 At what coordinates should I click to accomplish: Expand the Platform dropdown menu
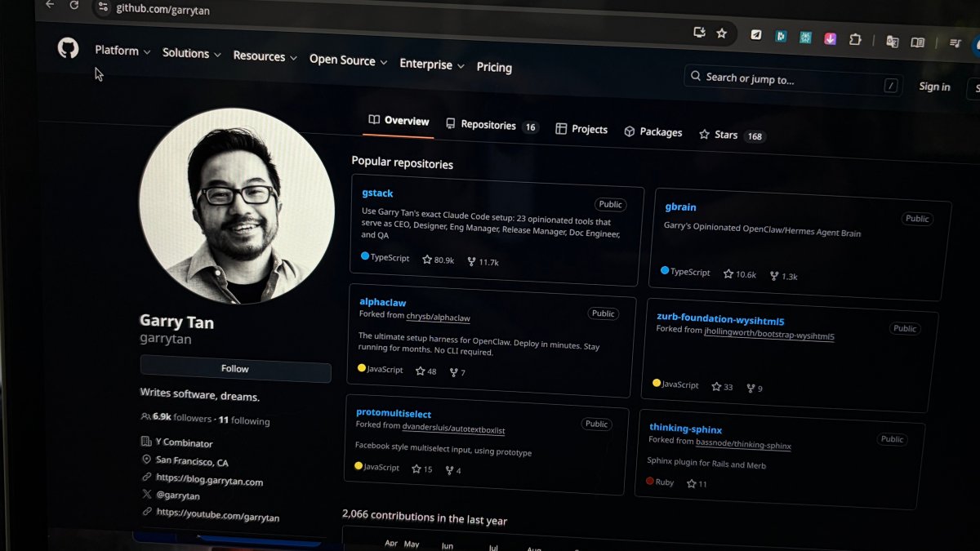click(x=122, y=51)
